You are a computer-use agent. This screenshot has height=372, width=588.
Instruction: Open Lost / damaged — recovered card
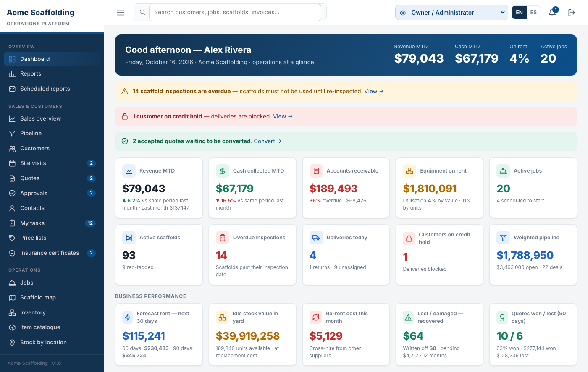coord(439,335)
